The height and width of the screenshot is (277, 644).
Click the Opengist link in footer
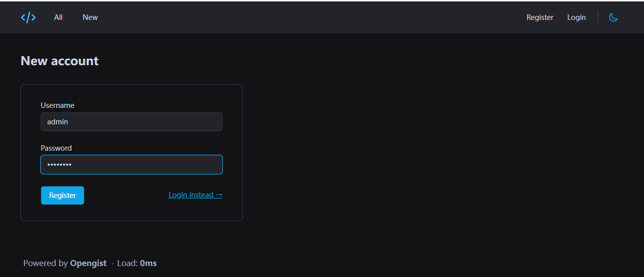(88, 263)
